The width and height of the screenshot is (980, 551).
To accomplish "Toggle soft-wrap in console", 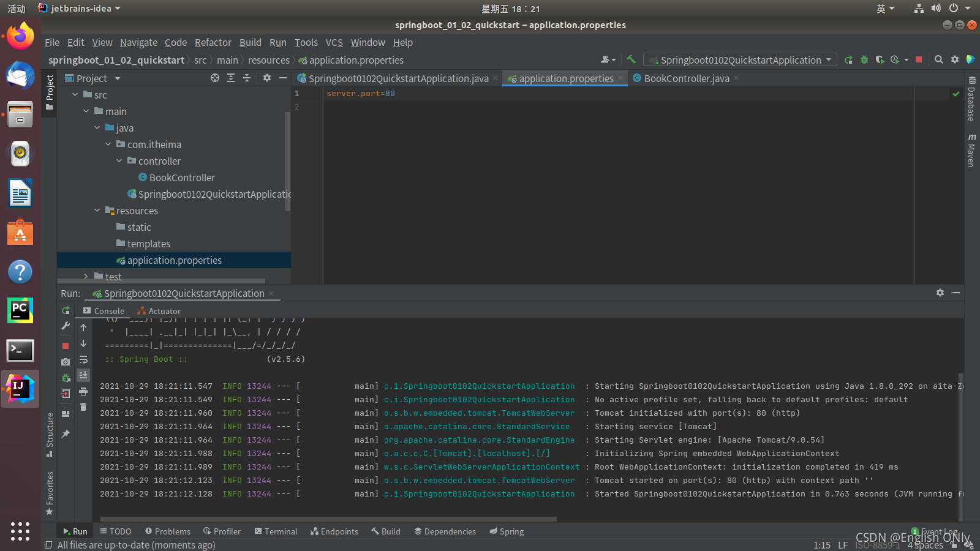I will (83, 359).
